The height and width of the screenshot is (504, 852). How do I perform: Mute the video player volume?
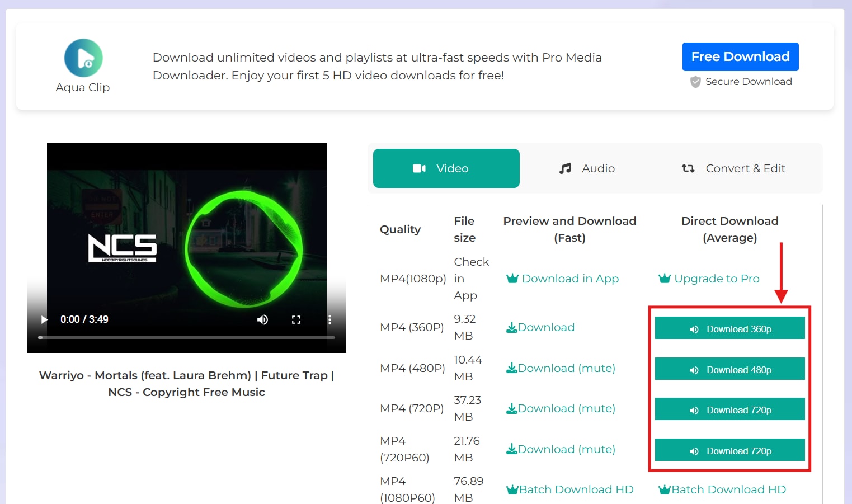tap(262, 319)
